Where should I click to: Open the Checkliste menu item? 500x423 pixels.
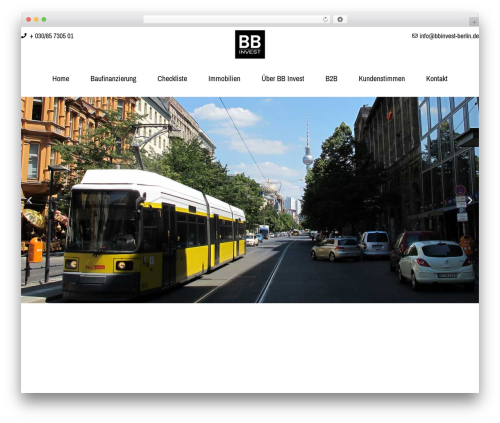coord(172,79)
